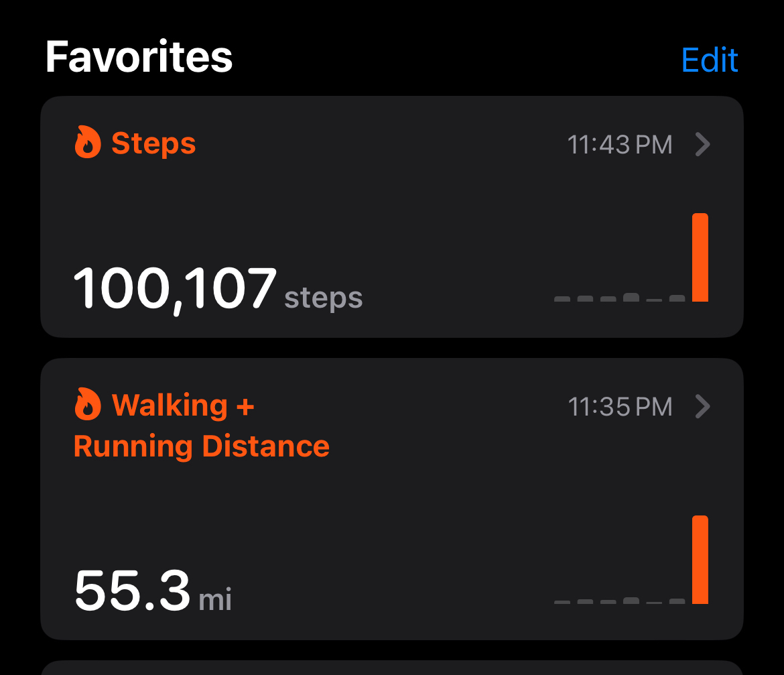The height and width of the screenshot is (675, 784).
Task: Click the flame icon beside Walking + Running
Action: coord(88,406)
